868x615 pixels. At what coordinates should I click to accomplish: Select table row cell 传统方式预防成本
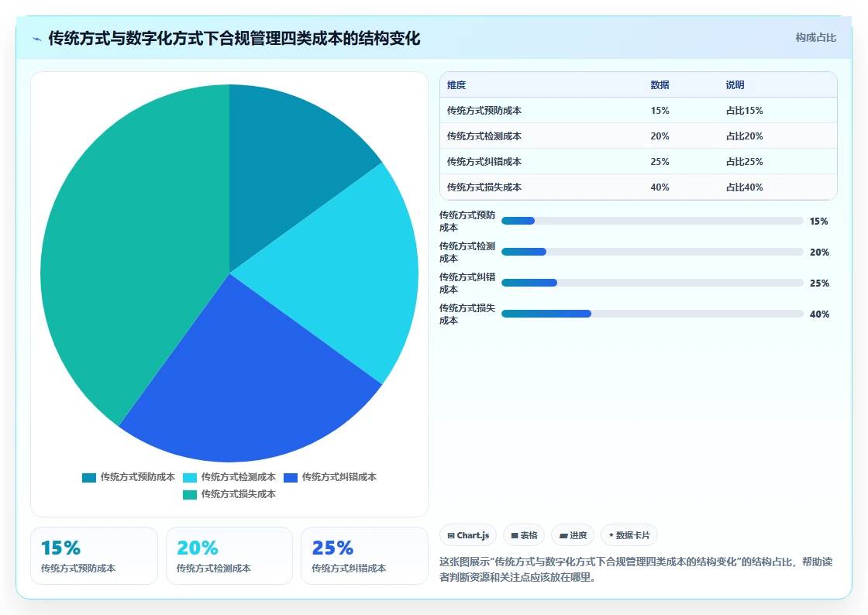click(x=484, y=111)
